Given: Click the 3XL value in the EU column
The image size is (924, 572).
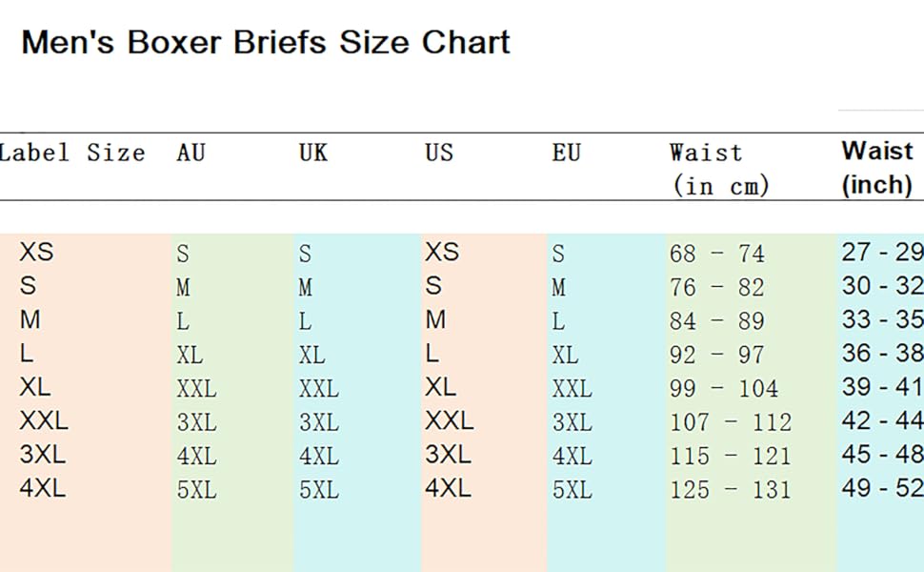Looking at the screenshot, I should [572, 422].
